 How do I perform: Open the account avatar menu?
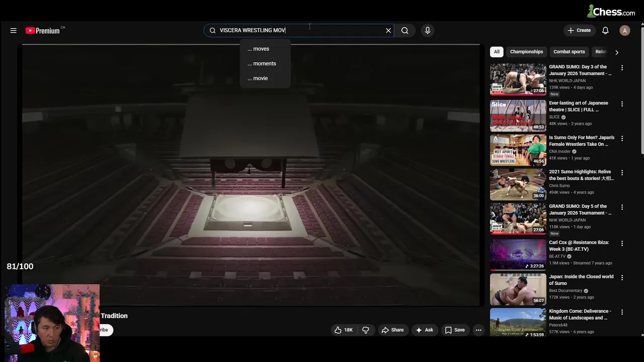pos(625,31)
